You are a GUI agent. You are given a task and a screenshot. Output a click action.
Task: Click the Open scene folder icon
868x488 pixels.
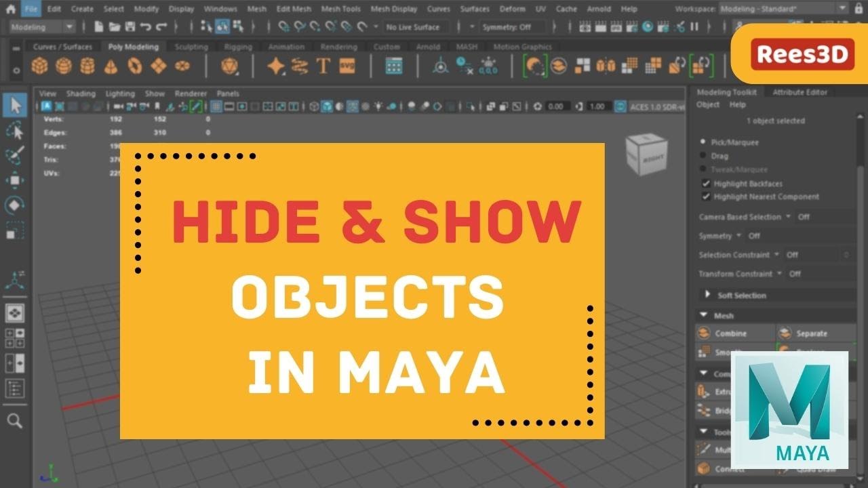pos(114,27)
